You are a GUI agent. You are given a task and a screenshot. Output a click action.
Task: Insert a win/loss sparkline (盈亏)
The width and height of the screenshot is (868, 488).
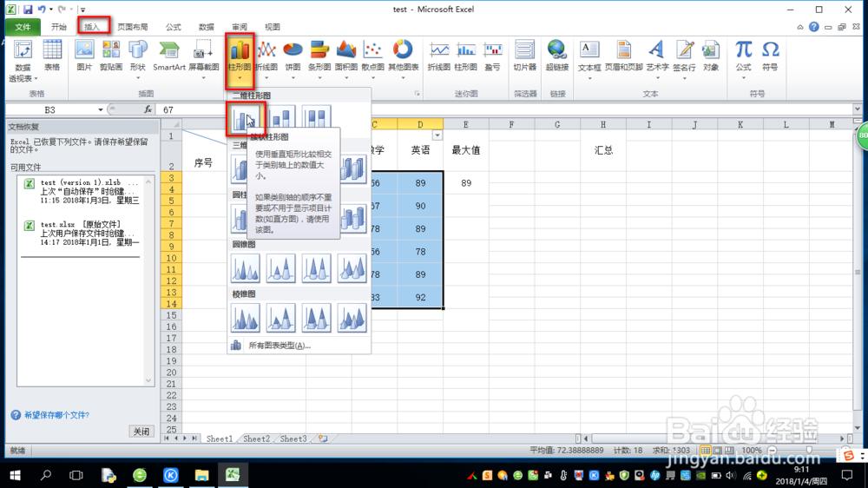(492, 56)
